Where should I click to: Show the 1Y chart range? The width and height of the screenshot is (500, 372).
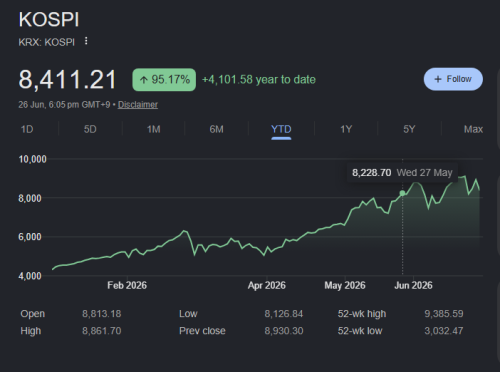[x=346, y=129]
